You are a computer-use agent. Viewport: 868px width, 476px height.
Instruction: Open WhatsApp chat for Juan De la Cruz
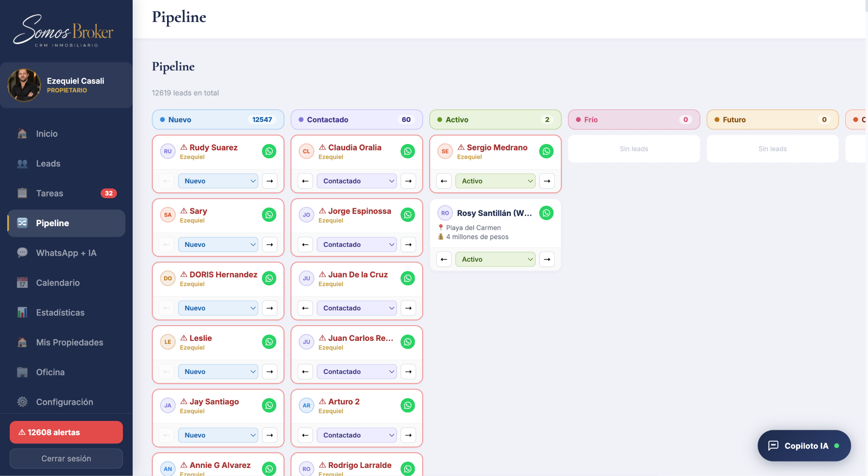(408, 278)
